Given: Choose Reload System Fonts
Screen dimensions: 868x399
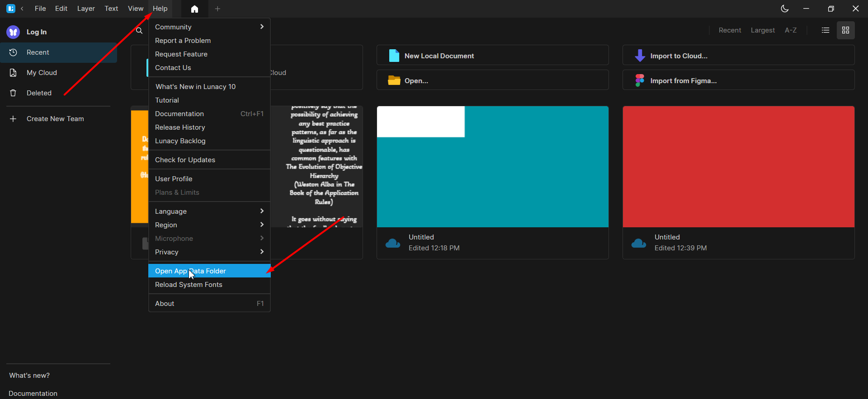Looking at the screenshot, I should 209,285.
